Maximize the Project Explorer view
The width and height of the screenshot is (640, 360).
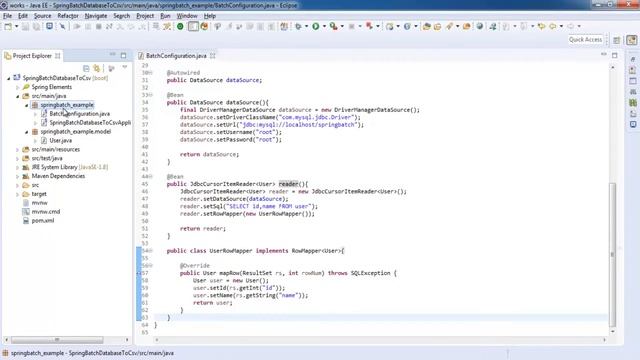[x=123, y=55]
